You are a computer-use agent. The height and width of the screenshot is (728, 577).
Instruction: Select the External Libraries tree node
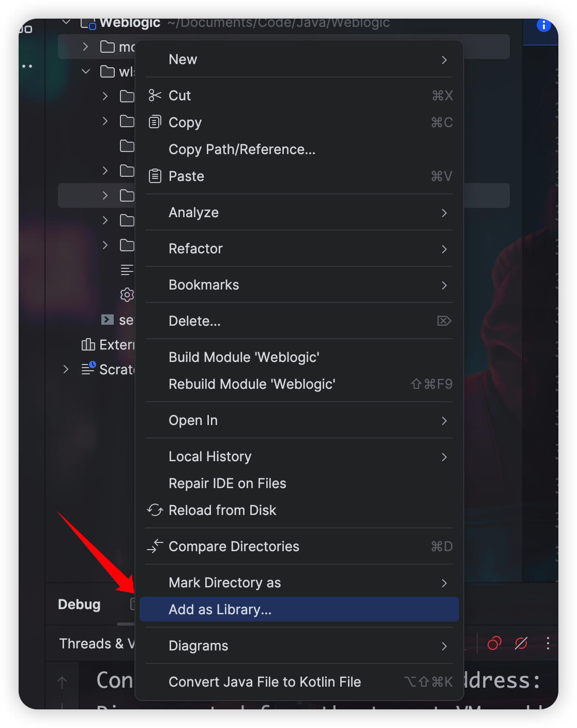(109, 345)
